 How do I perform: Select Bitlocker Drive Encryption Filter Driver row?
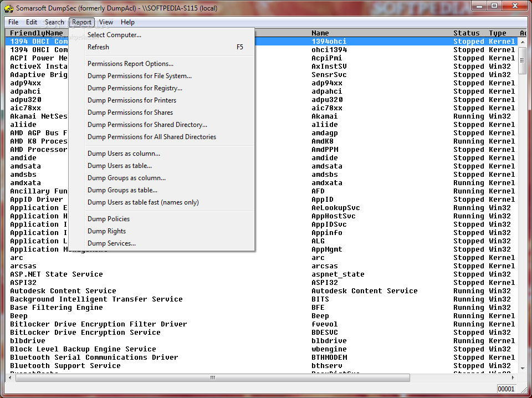pos(261,324)
